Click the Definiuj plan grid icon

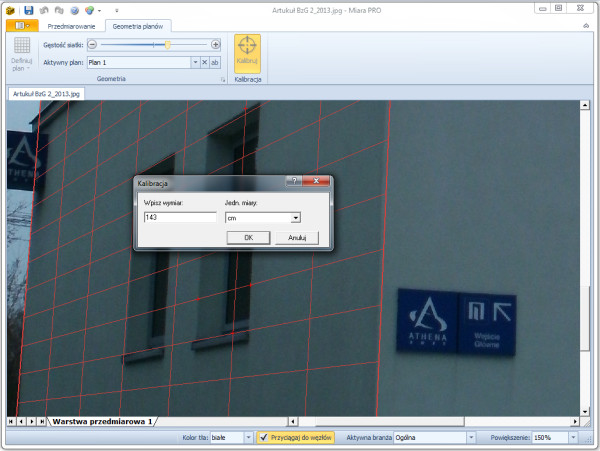22,52
